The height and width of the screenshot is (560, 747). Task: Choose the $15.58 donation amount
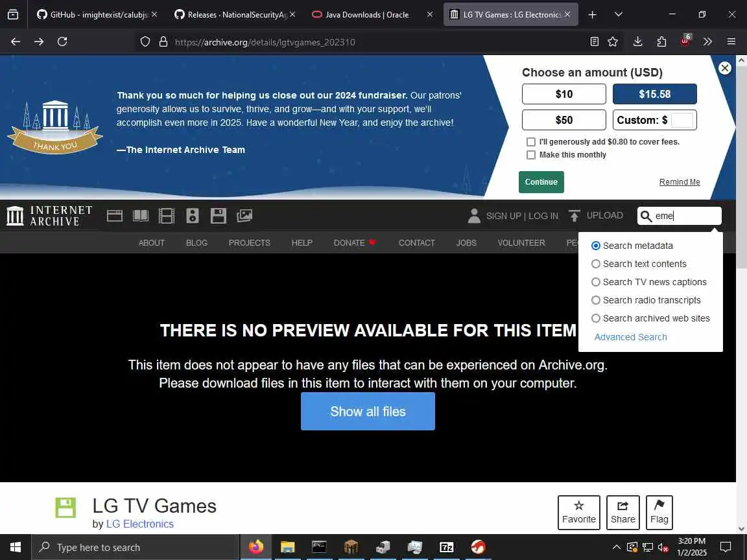tap(654, 94)
